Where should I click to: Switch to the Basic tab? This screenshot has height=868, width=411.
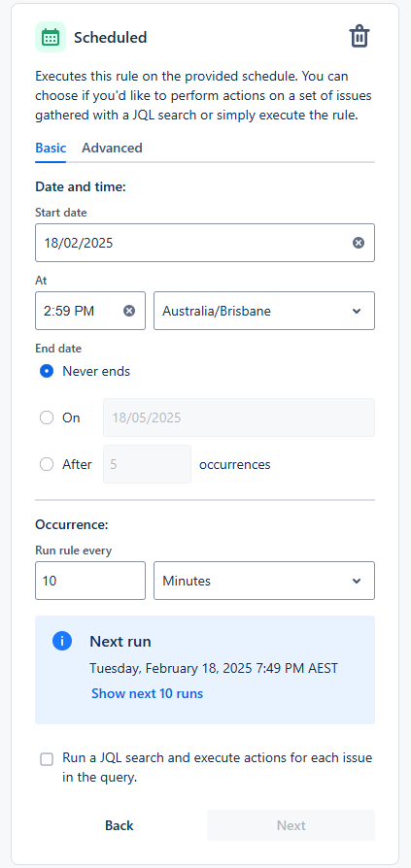[x=51, y=148]
